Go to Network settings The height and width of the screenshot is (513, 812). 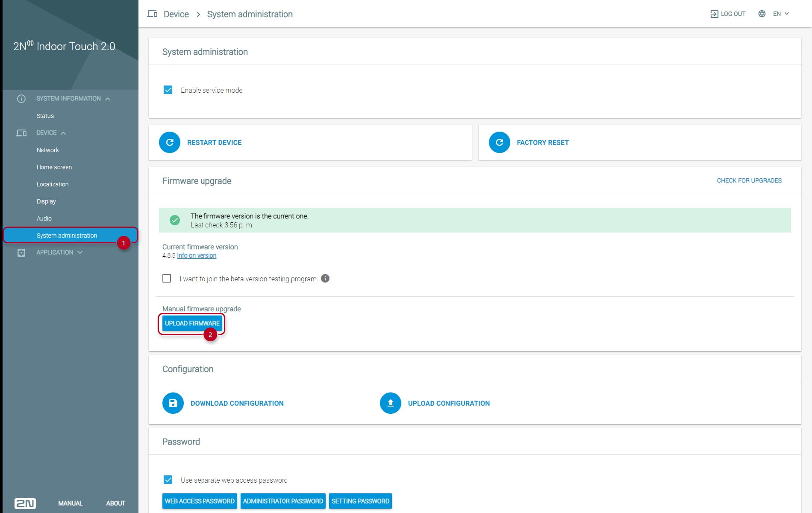pyautogui.click(x=48, y=150)
